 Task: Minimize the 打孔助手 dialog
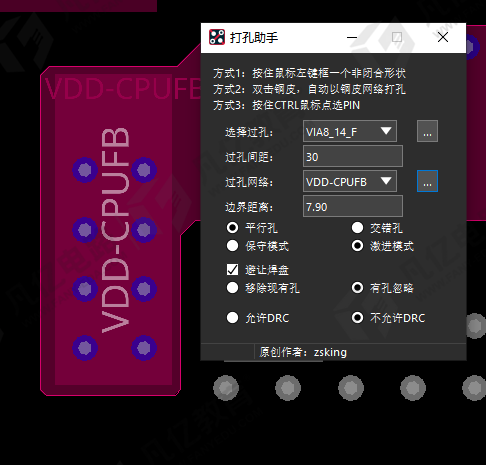[352, 37]
